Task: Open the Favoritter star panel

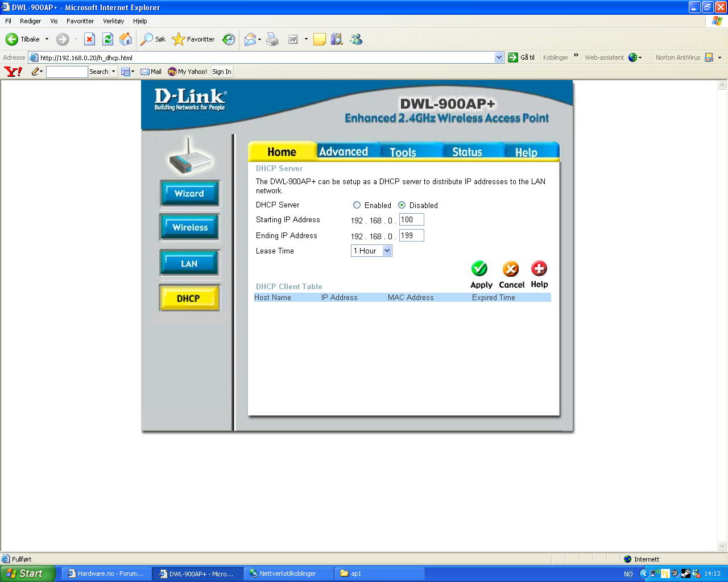Action: point(193,39)
